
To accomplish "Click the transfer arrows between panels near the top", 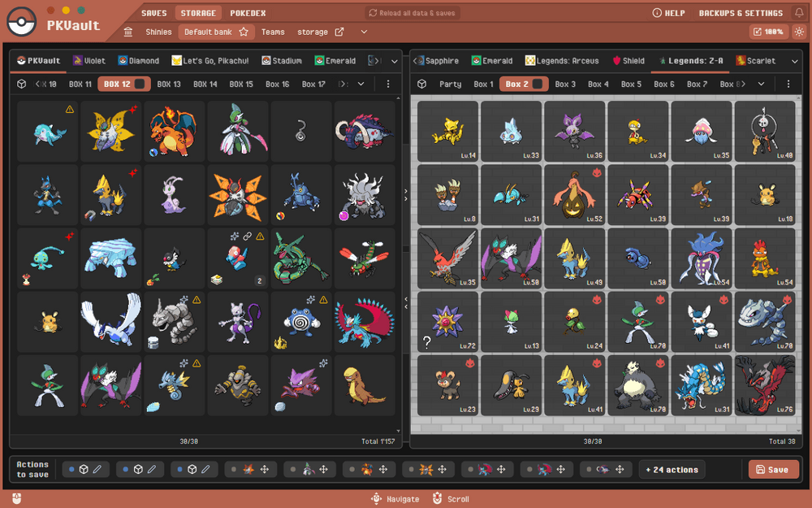I will pyautogui.click(x=406, y=195).
